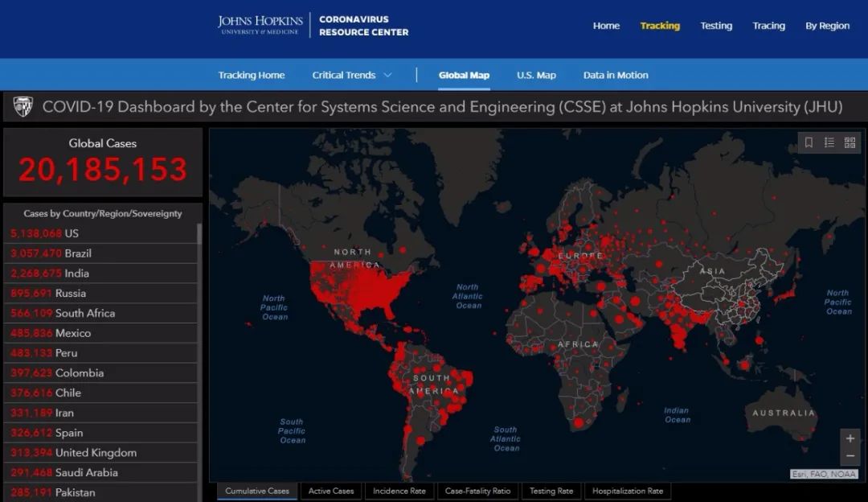Click the Johns Hopkins University logo
The image size is (868, 502).
(x=260, y=25)
